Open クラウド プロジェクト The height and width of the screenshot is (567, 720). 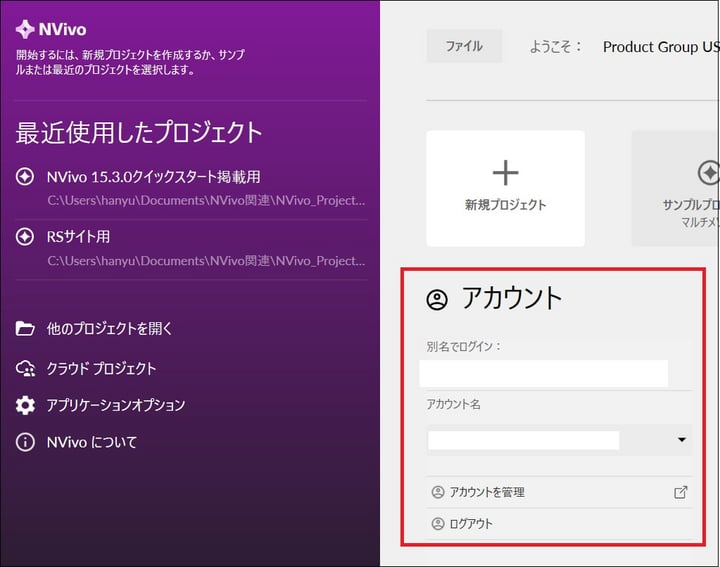tap(101, 369)
